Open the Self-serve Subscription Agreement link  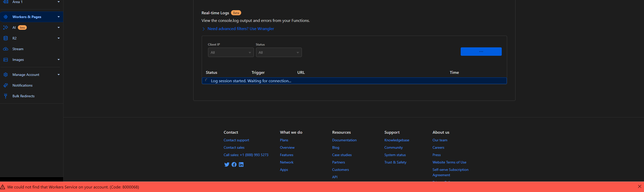[x=450, y=172]
